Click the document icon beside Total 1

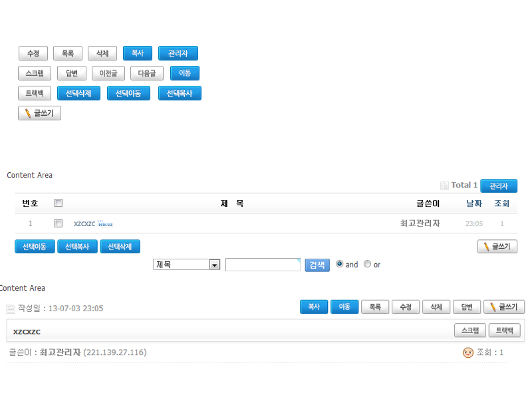444,186
